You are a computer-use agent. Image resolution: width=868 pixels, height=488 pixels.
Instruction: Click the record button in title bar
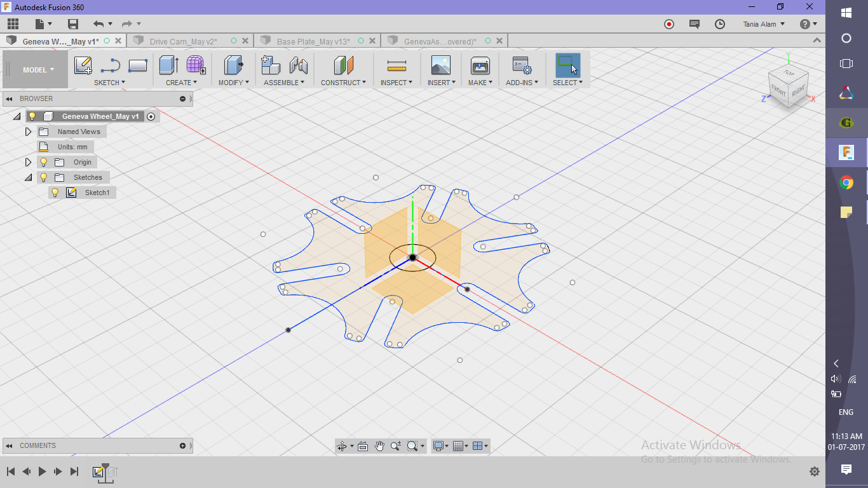669,24
